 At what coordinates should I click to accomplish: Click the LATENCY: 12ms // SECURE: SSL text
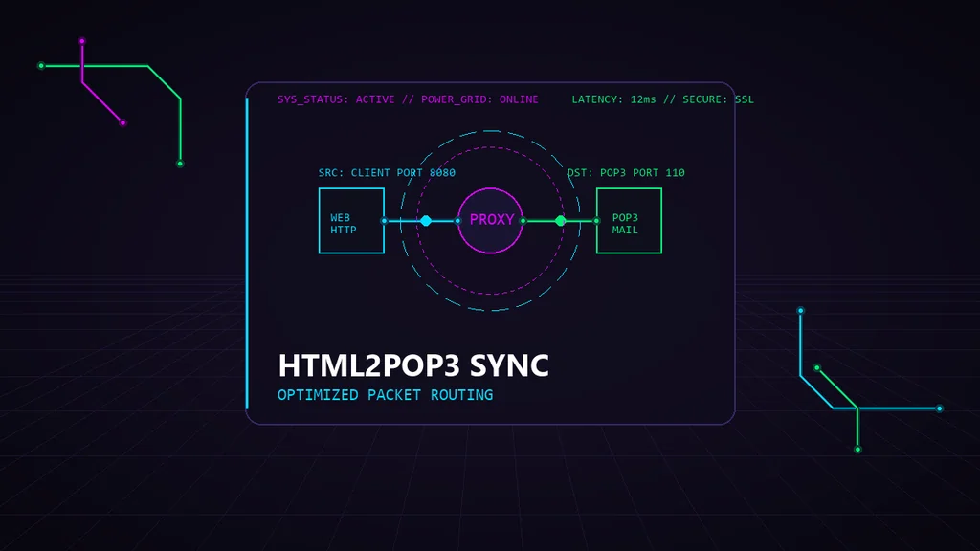(662, 99)
